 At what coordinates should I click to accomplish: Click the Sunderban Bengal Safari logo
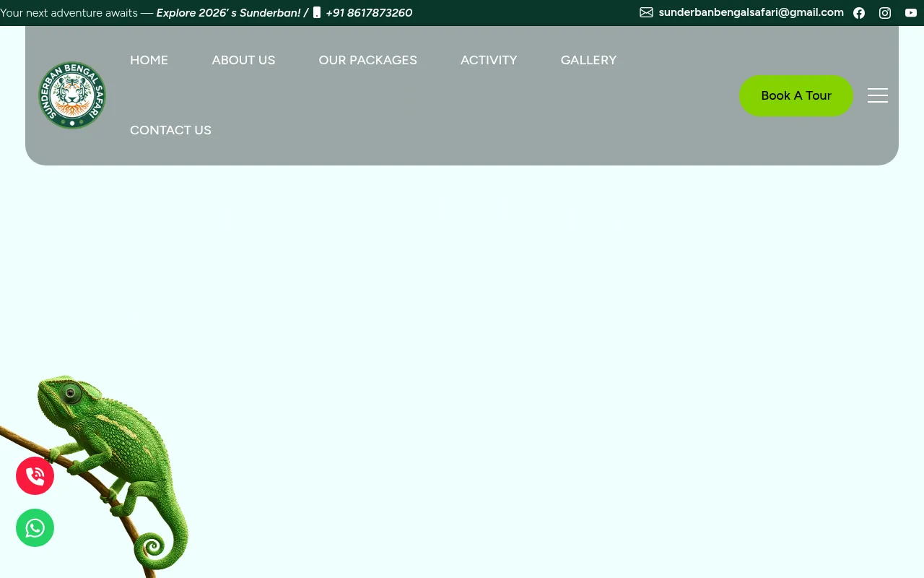point(72,95)
